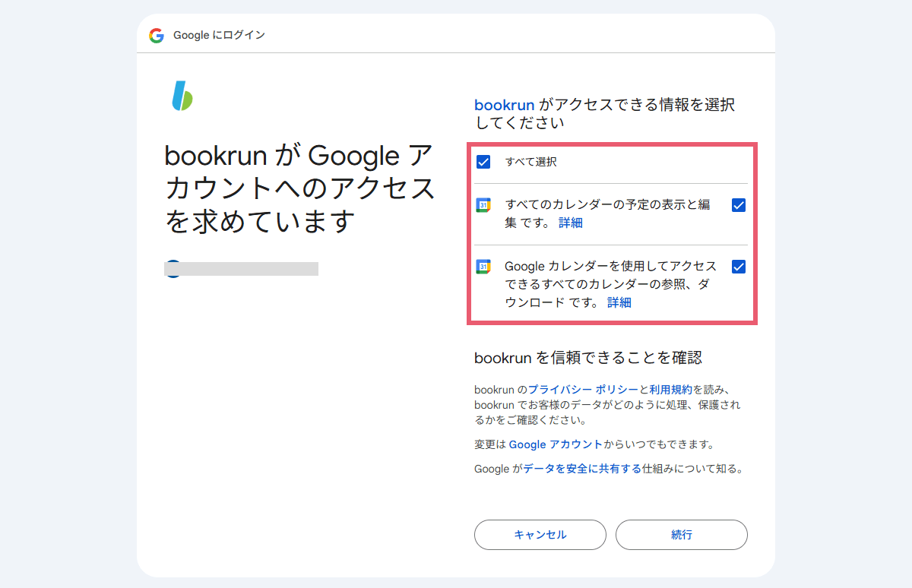
Task: Click the Google Calendar icon beside the edit permission
Action: coord(483,204)
